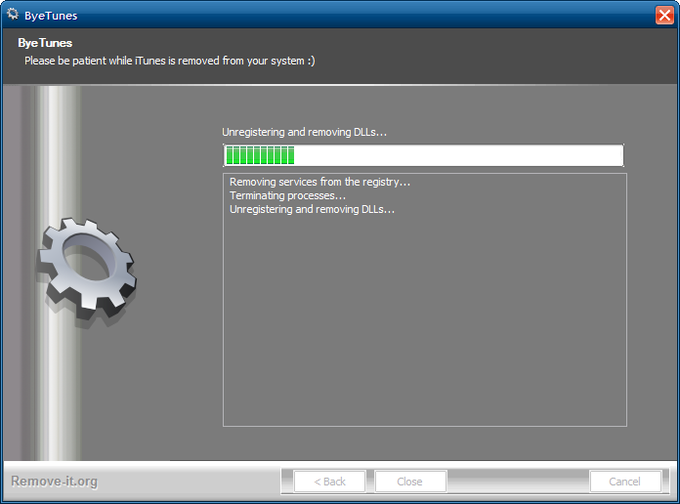Click the green removal progress bar

pos(423,155)
